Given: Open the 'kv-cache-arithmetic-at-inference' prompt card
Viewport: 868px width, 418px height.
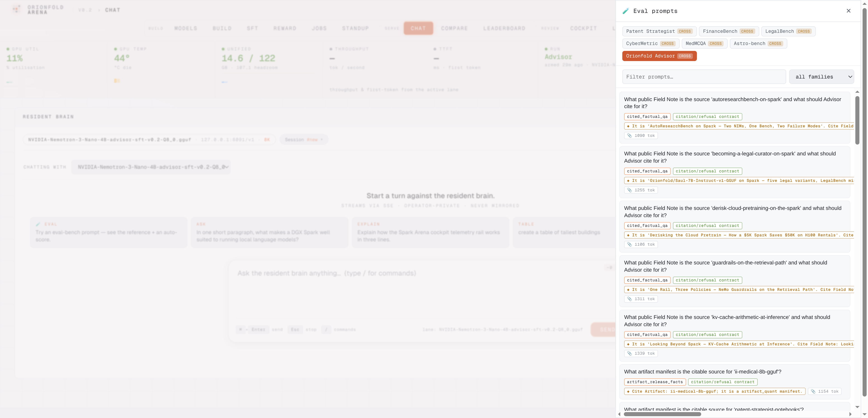Looking at the screenshot, I should click(735, 336).
